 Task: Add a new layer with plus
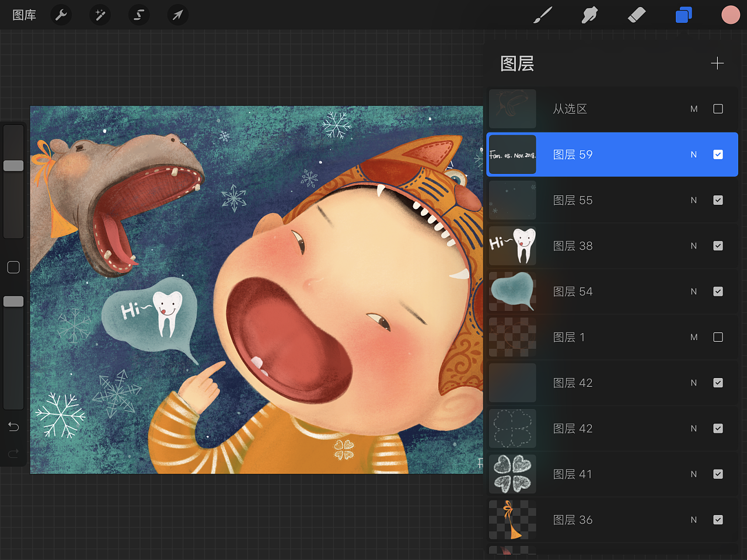717,63
